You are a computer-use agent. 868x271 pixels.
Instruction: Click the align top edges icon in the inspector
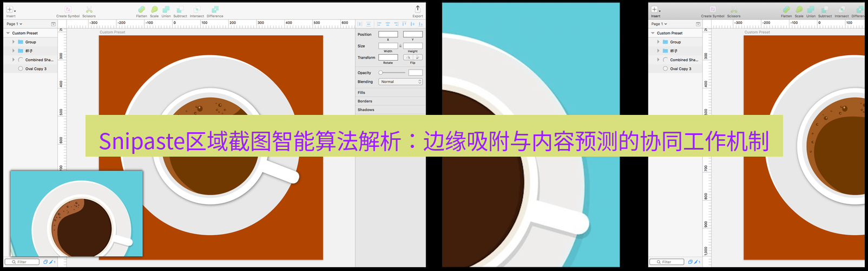tap(404, 24)
